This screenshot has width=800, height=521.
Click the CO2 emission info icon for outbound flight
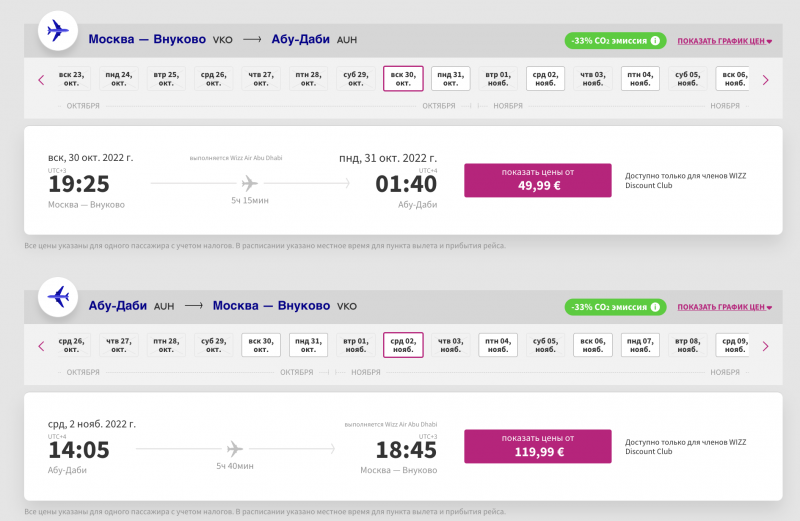[656, 41]
